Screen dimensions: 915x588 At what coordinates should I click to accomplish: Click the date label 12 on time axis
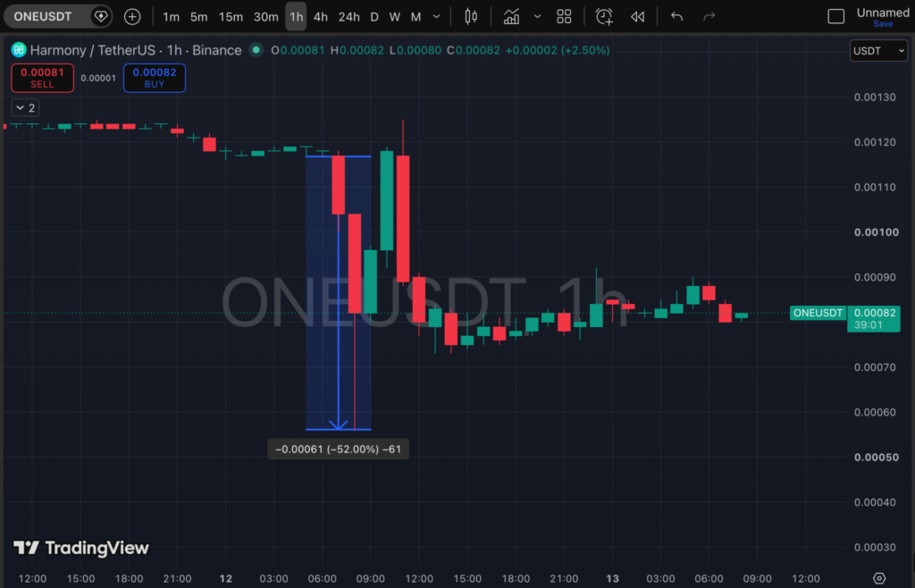(x=226, y=579)
